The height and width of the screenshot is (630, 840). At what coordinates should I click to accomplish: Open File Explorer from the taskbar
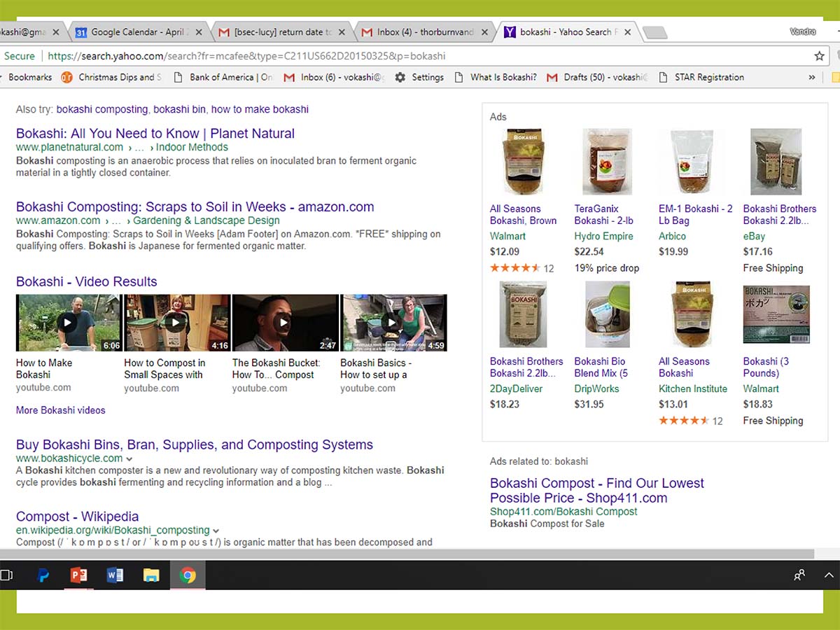(151, 575)
